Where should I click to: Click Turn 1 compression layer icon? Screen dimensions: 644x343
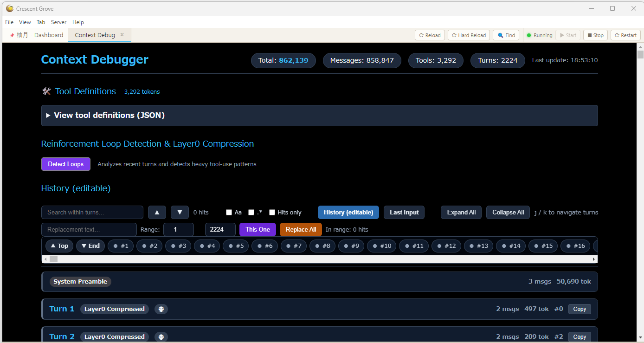(161, 309)
